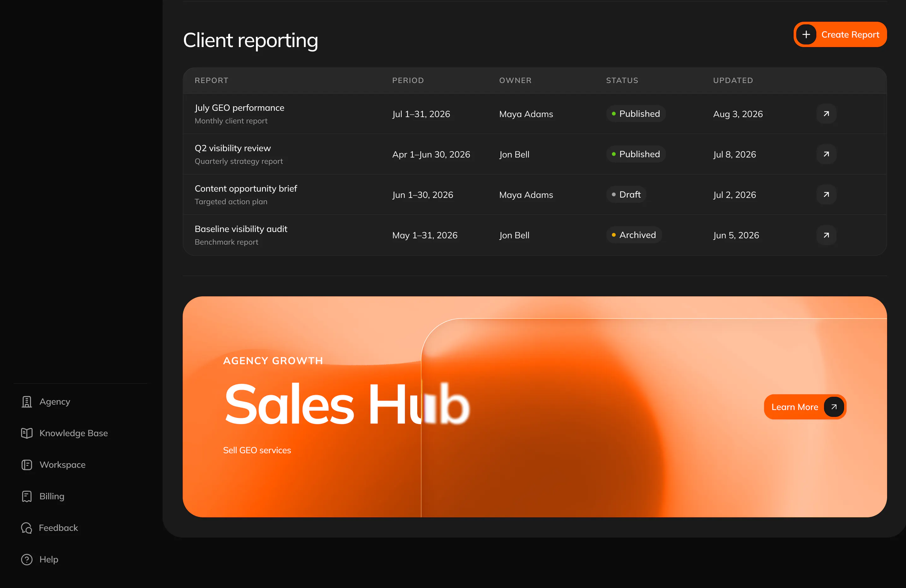Click the Monthly client report subtitle

231,121
